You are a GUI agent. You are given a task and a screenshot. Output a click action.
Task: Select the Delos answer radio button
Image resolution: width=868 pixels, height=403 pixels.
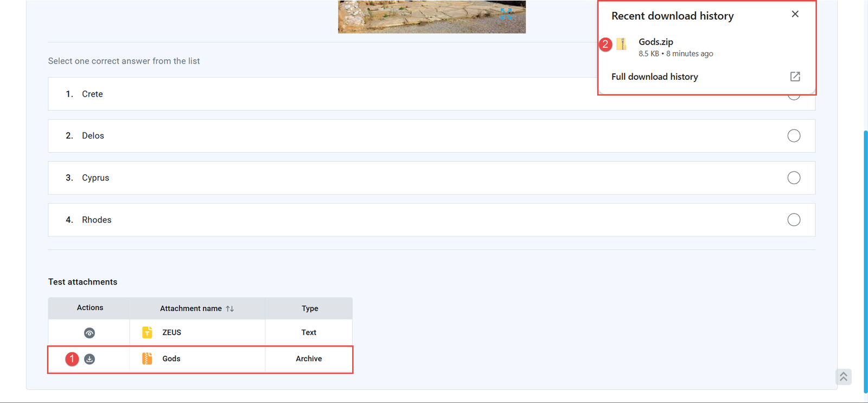click(x=794, y=136)
